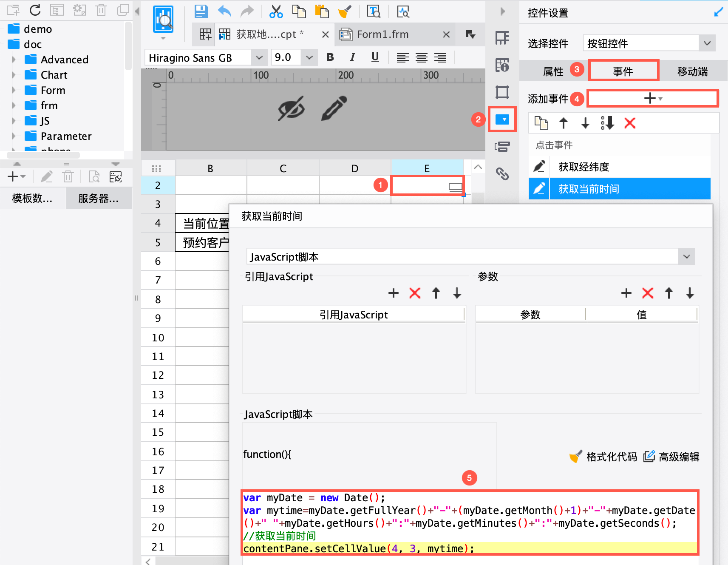
Task: Click the refresh icon in the file tree toolbar
Action: point(35,10)
